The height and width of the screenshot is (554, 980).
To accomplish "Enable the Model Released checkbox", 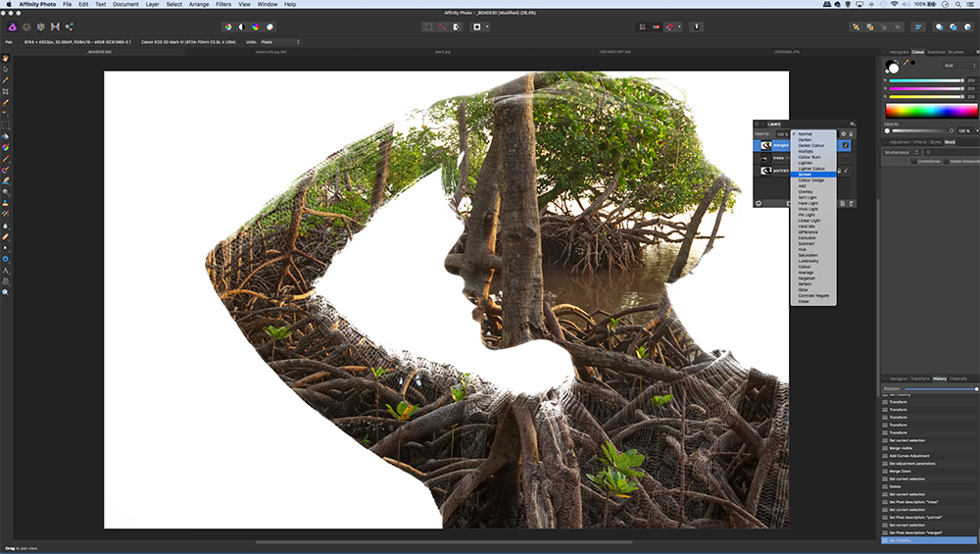I will pos(947,162).
